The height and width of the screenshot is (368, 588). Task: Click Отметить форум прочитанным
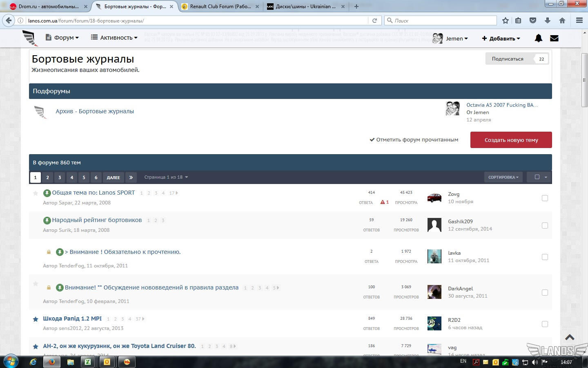pyautogui.click(x=414, y=140)
